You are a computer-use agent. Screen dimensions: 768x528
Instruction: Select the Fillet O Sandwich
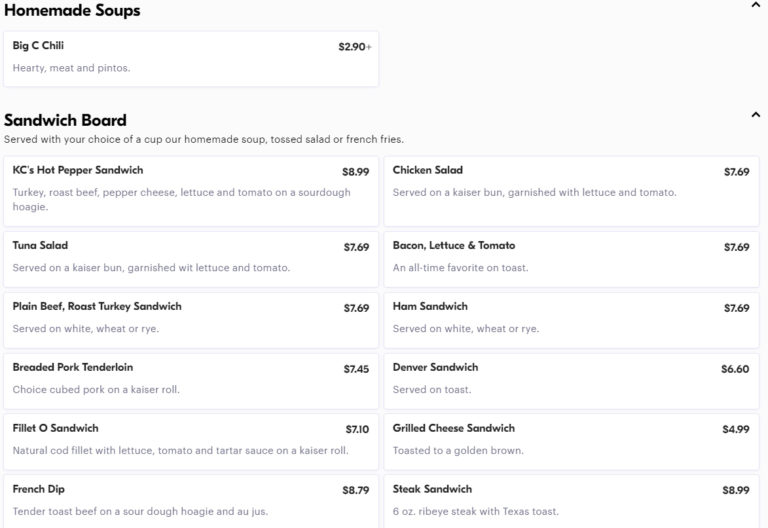coord(191,442)
